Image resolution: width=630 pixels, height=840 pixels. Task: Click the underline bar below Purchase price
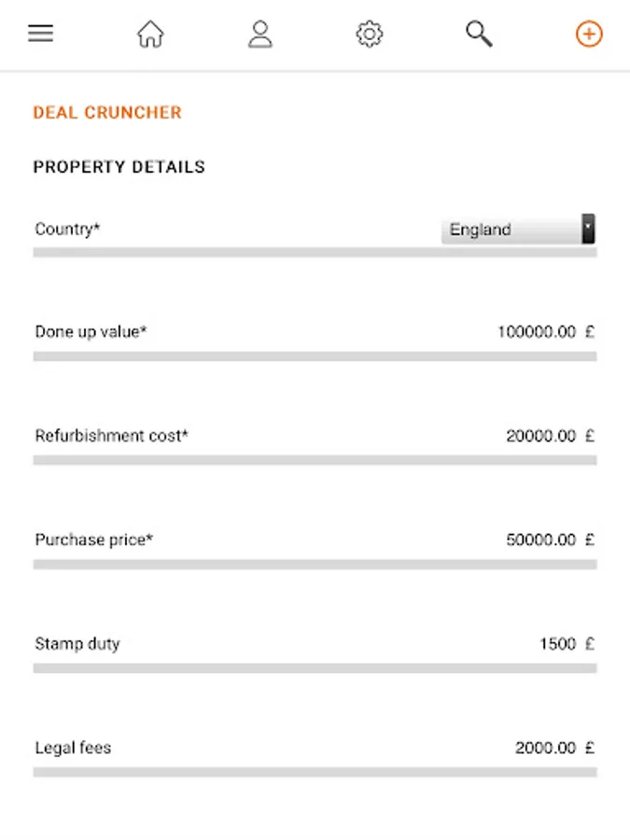pos(315,564)
